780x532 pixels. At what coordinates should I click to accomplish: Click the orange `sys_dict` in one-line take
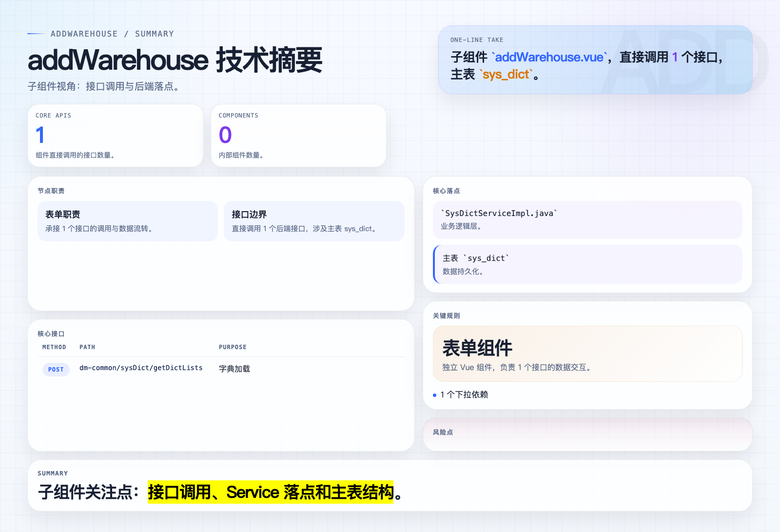(506, 74)
